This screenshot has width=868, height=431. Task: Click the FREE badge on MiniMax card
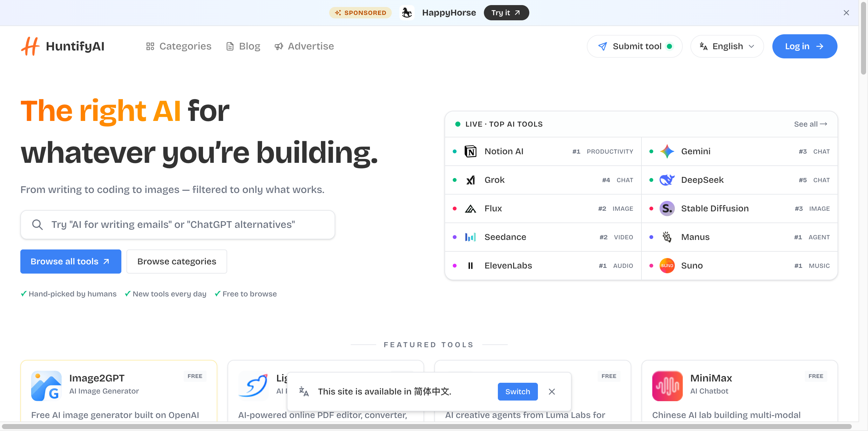pyautogui.click(x=816, y=376)
